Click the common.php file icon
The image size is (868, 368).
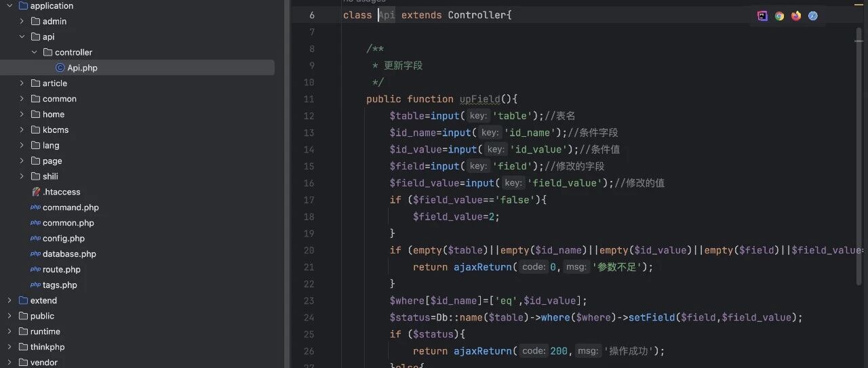click(36, 223)
